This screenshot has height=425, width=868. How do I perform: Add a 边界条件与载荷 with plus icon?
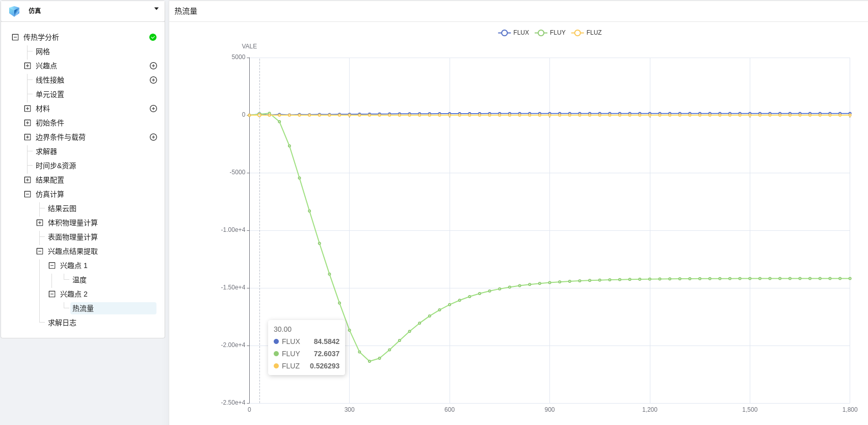tap(153, 137)
